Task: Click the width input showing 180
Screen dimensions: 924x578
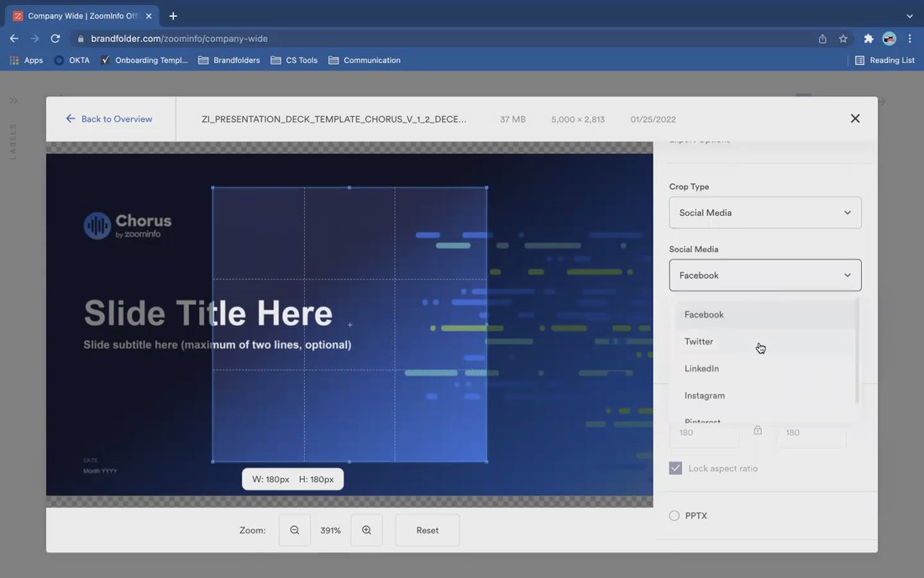Action: pos(704,432)
